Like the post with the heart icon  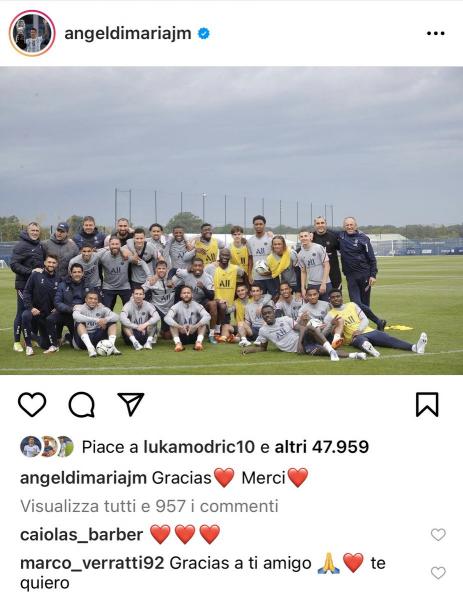32,405
